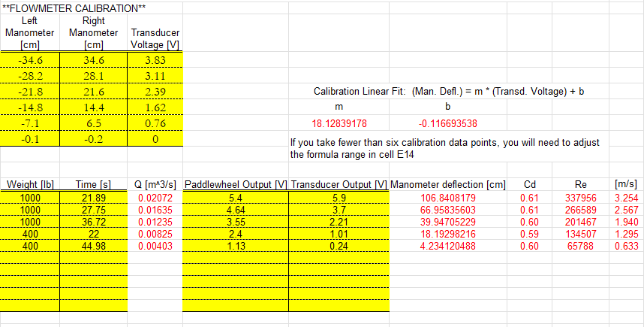Click paddlewheel output cell 2.4
This screenshot has width=644, height=327.
pyautogui.click(x=236, y=234)
